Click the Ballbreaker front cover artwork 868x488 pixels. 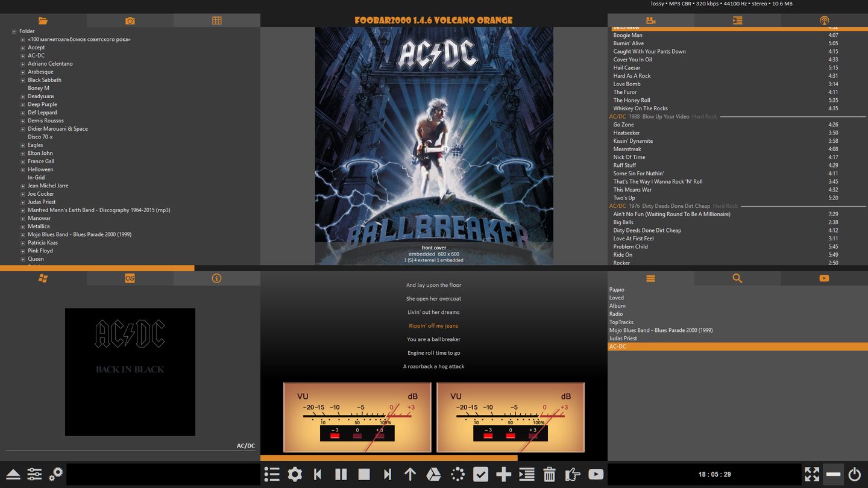(434, 146)
